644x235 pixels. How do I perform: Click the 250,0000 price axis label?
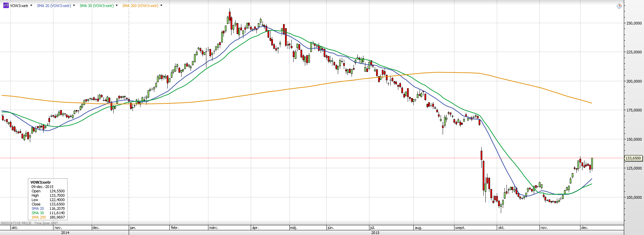click(x=634, y=23)
